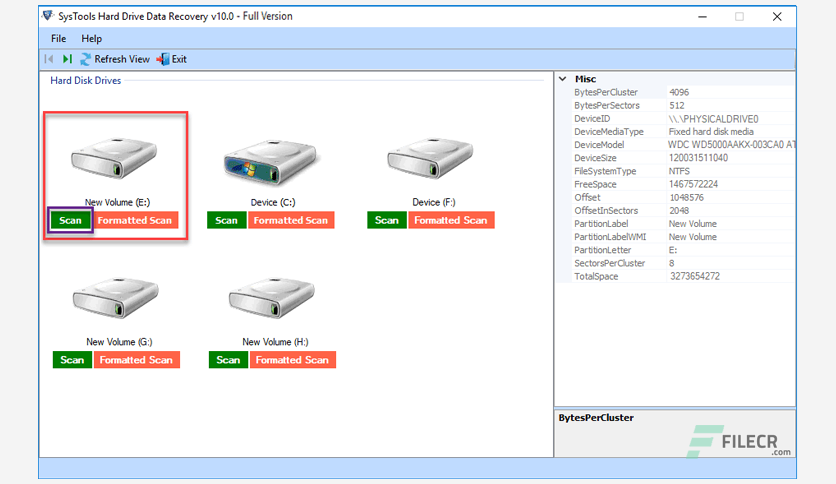Run Formatted Scan on Device (C:)
The height and width of the screenshot is (484, 836).
tap(291, 220)
